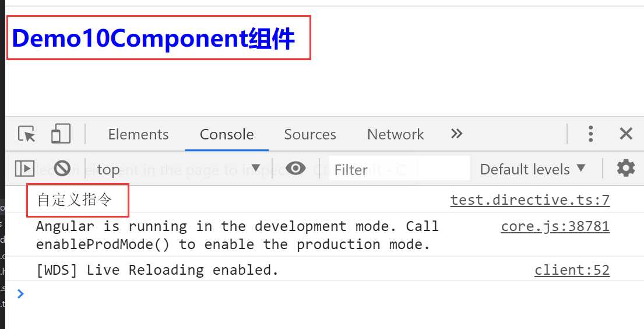Open the Network tab
This screenshot has width=644, height=329.
[x=395, y=134]
